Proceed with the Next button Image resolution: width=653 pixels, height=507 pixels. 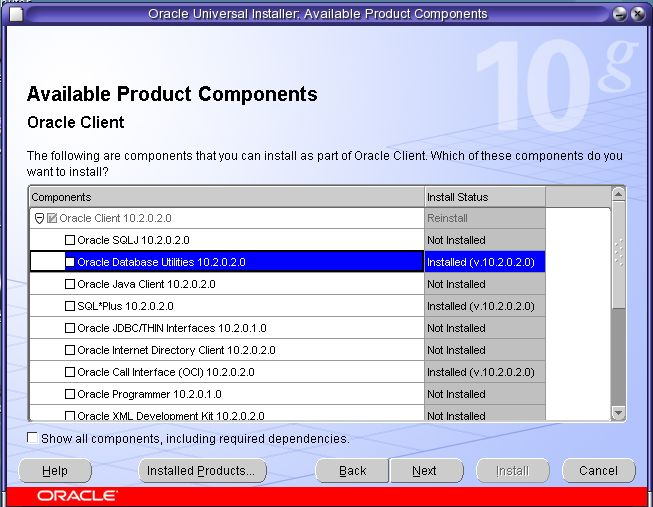426,471
